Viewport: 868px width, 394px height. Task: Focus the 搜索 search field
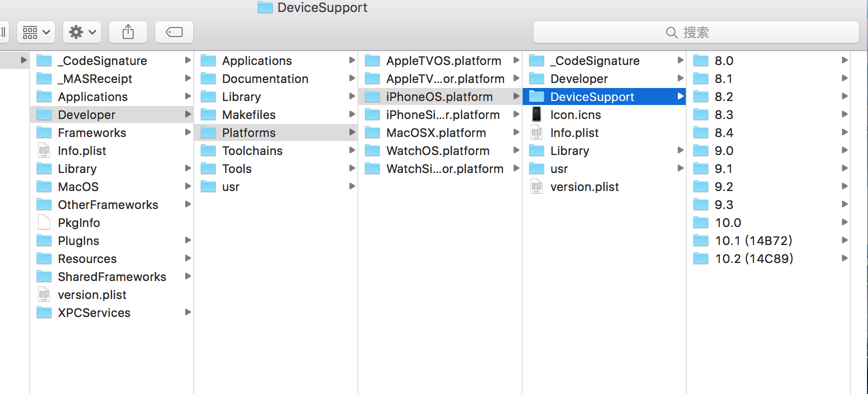pos(696,32)
